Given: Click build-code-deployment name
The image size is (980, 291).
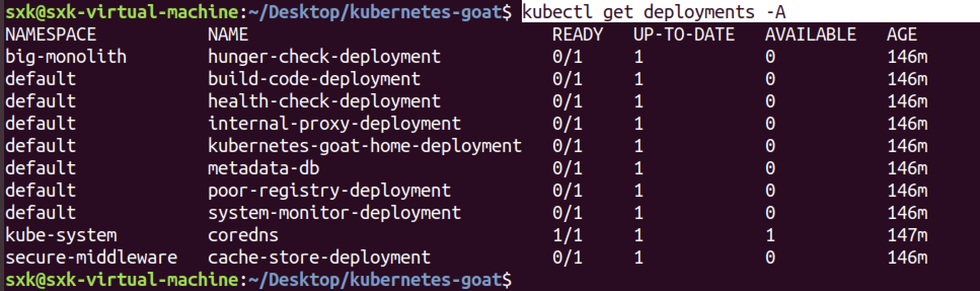Looking at the screenshot, I should click(314, 79).
